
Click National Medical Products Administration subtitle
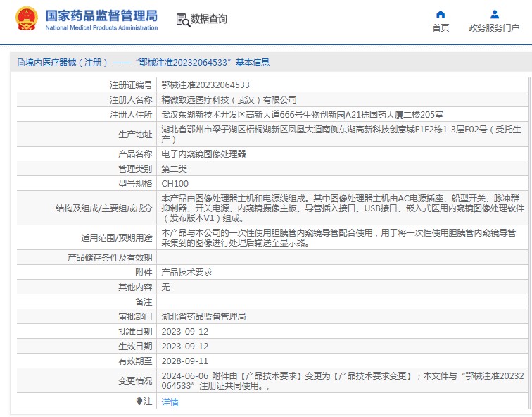(101, 28)
